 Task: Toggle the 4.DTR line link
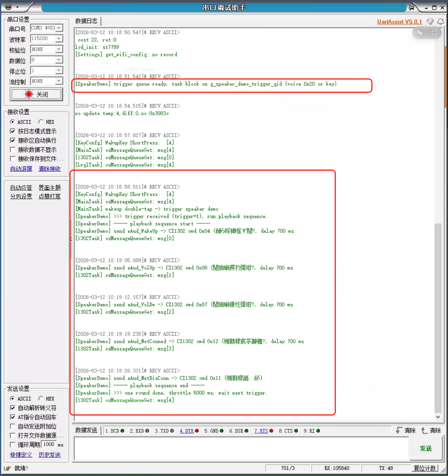[x=187, y=431]
